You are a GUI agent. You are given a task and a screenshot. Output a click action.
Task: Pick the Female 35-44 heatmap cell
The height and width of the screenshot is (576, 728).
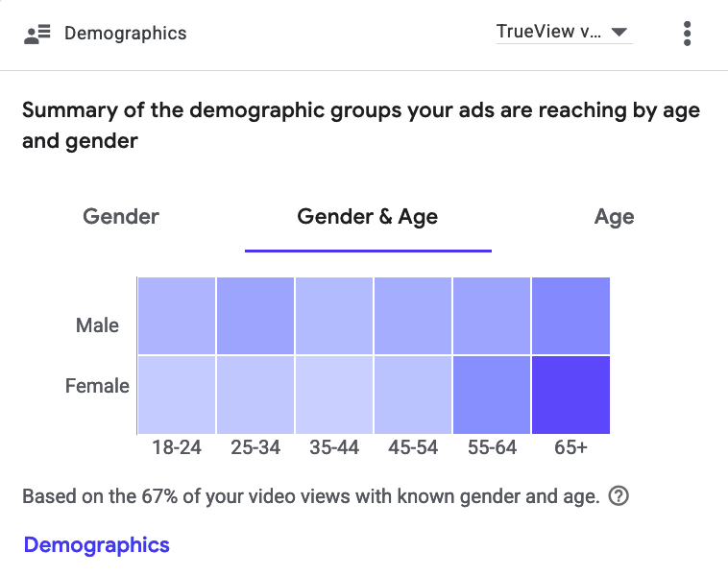point(334,395)
